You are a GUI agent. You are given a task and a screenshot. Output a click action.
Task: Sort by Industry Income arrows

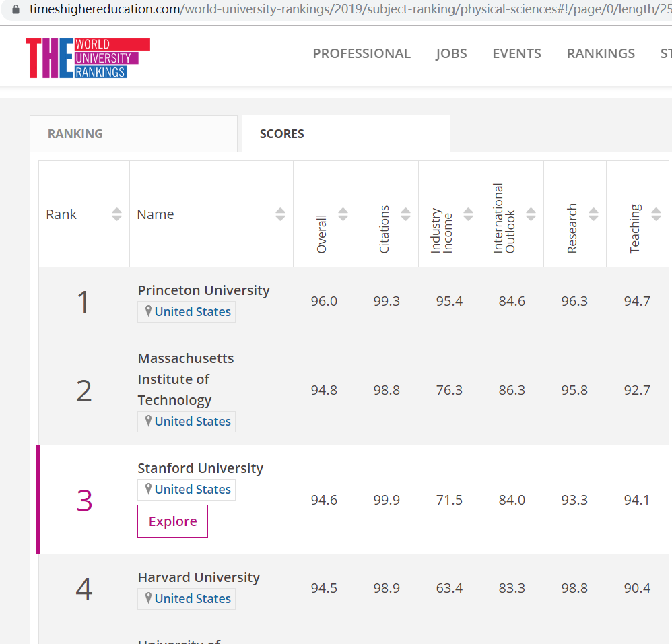[468, 214]
